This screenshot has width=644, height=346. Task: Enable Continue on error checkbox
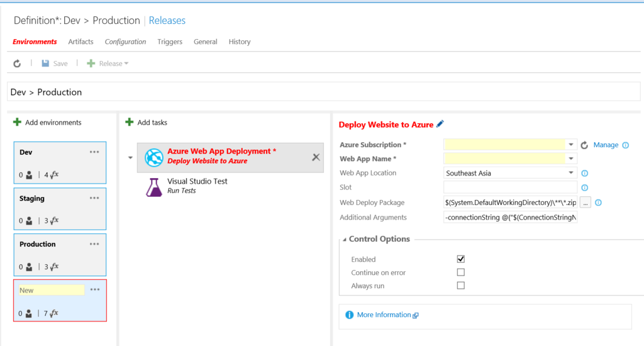pos(461,272)
